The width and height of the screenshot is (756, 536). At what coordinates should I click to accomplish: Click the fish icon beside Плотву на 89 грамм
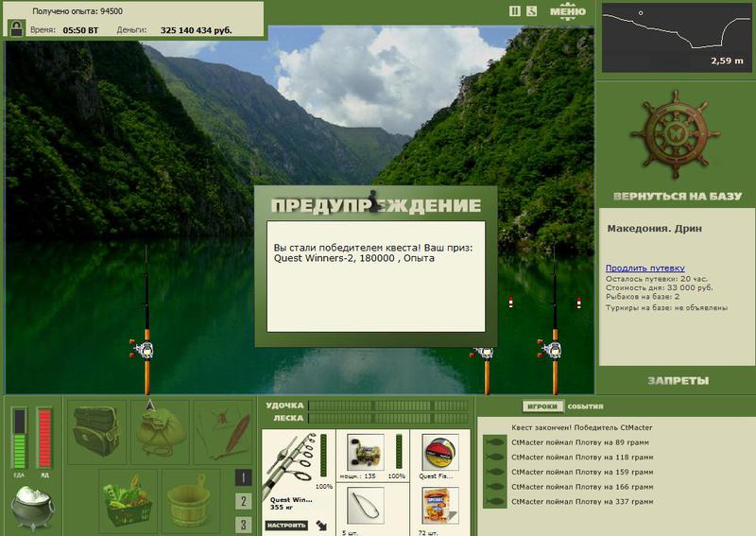[494, 441]
